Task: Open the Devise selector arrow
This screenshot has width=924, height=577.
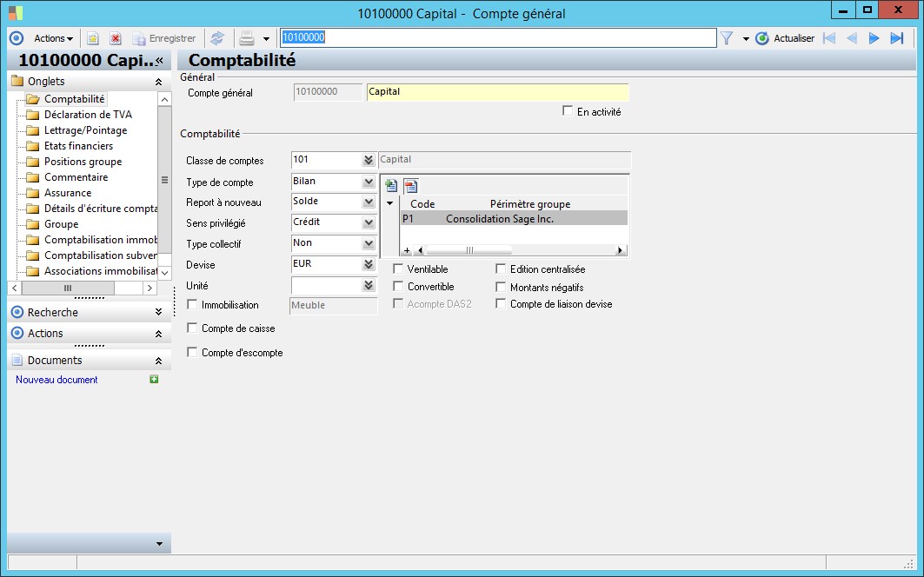Action: [369, 264]
